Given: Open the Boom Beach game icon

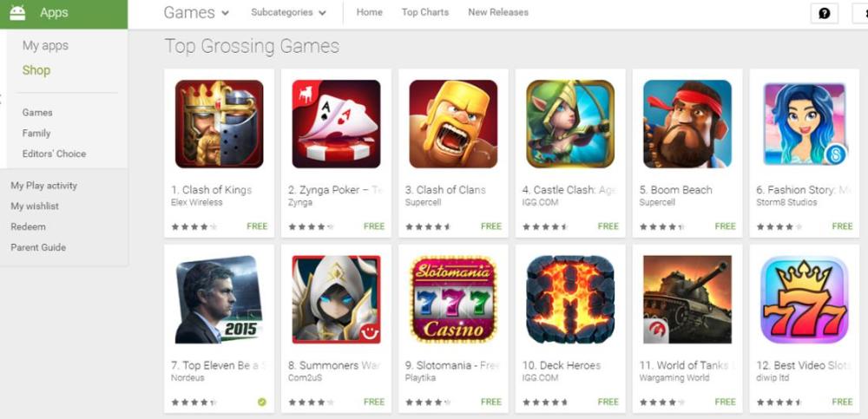Looking at the screenshot, I should point(687,124).
